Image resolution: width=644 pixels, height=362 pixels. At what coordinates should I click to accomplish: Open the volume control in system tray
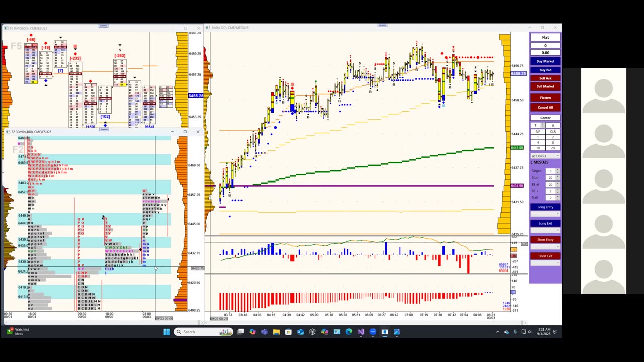click(x=530, y=332)
